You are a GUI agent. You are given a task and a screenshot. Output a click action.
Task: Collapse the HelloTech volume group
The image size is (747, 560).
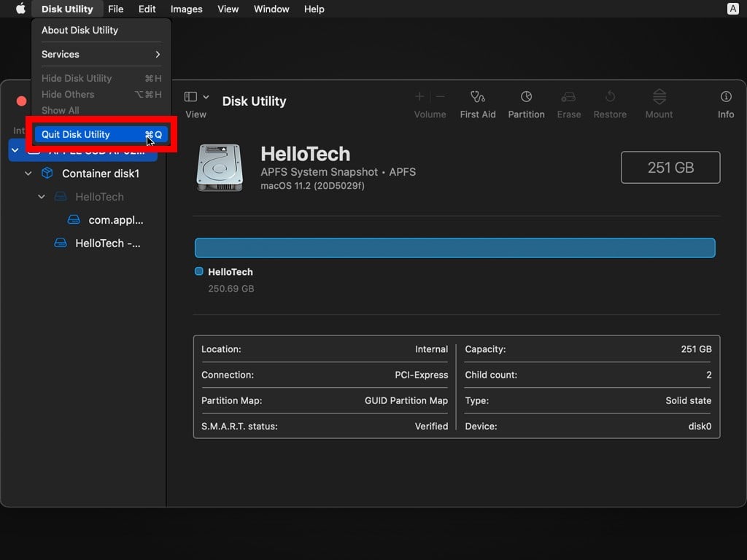tap(42, 197)
